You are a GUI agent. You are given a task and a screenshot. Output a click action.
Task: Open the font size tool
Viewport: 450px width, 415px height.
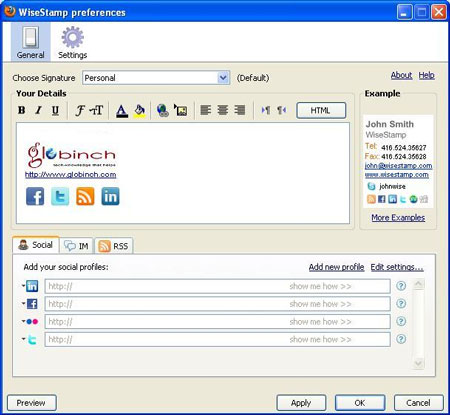tap(97, 110)
